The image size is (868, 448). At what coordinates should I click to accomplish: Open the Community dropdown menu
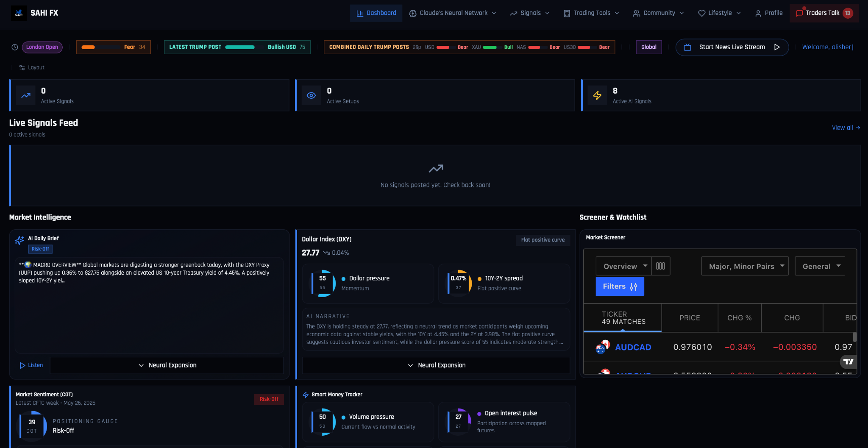pyautogui.click(x=658, y=13)
